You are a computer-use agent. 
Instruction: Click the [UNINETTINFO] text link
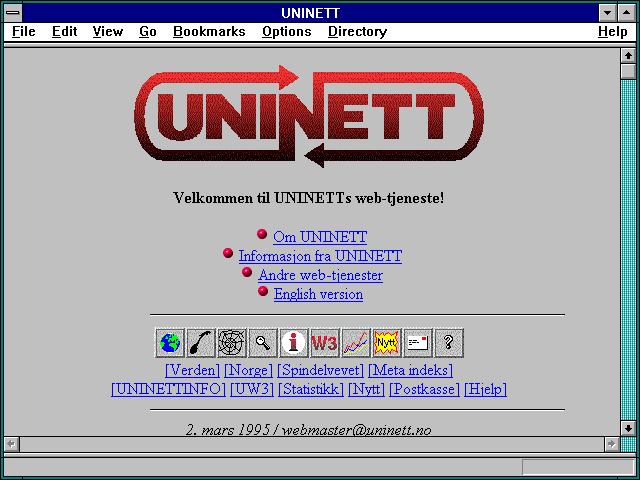168,389
